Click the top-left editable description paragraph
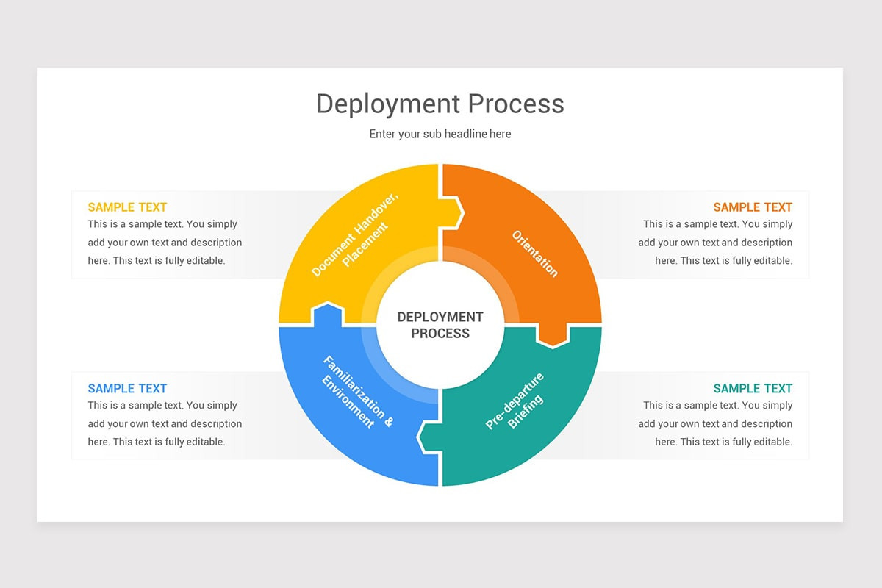 click(x=165, y=242)
